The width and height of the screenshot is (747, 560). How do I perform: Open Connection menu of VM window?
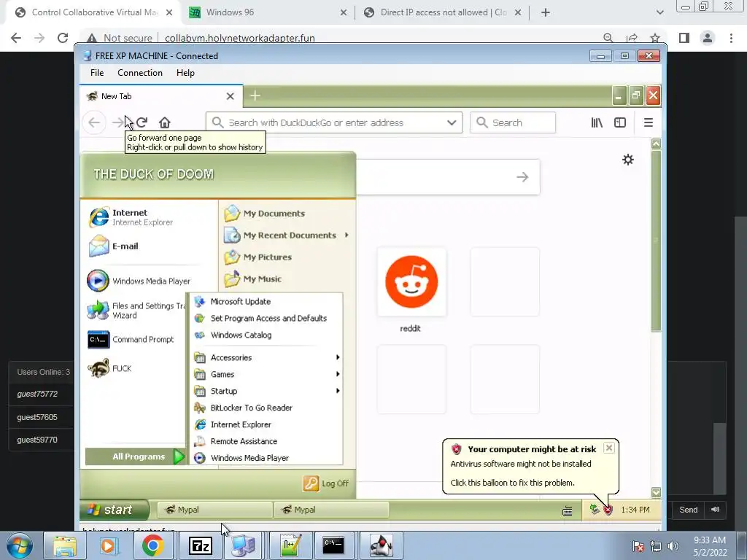140,73
